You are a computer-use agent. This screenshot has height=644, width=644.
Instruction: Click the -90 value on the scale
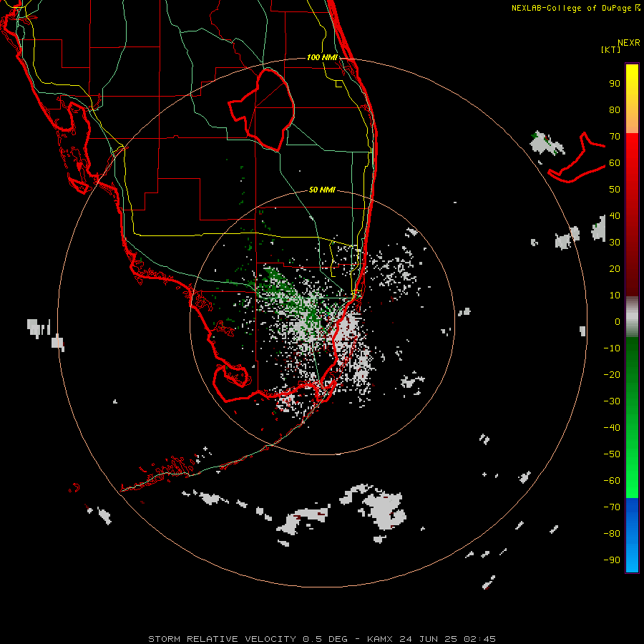(x=612, y=560)
